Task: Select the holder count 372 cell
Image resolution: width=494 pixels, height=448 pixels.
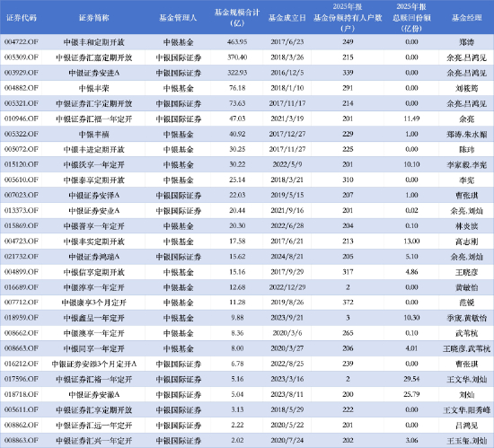Action: coord(348,303)
